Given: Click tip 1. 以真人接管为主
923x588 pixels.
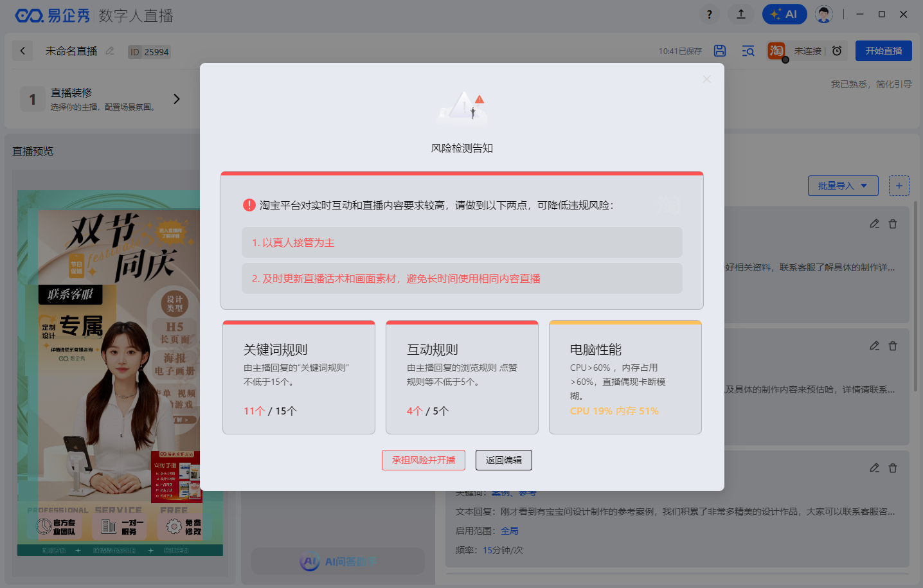Looking at the screenshot, I should (462, 242).
